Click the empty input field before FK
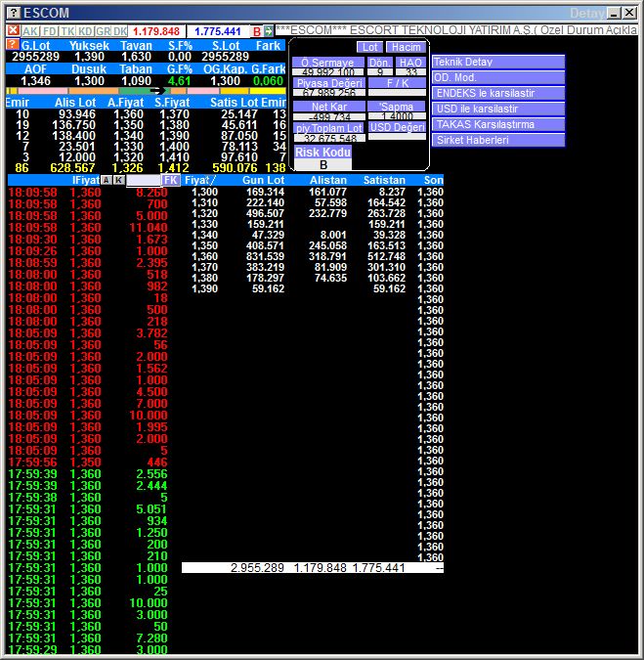The image size is (644, 660). tap(144, 180)
